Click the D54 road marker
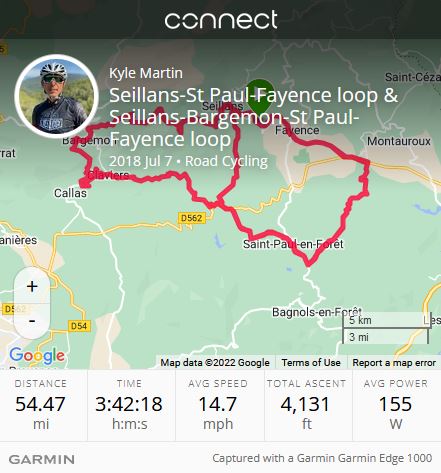This screenshot has height=473, width=441. 79,326
